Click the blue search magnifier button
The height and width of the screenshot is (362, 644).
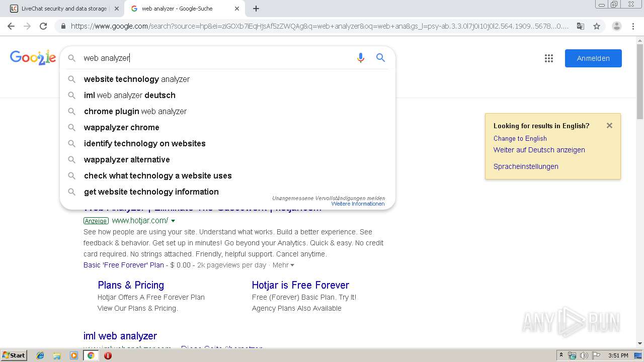[381, 58]
